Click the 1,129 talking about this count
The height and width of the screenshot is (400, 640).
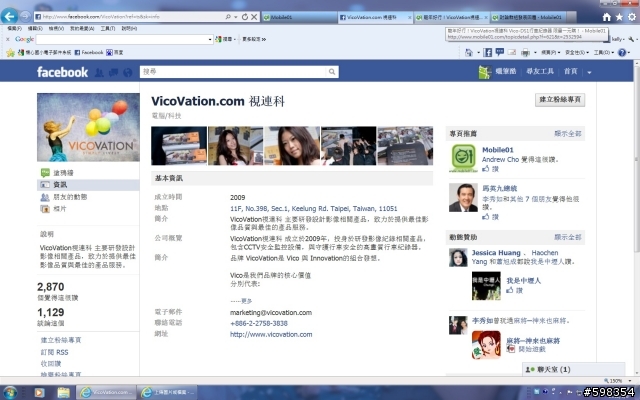[x=51, y=312]
